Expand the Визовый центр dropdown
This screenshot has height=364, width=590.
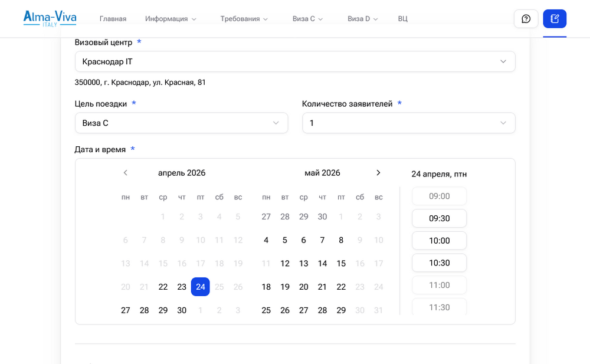pyautogui.click(x=295, y=61)
